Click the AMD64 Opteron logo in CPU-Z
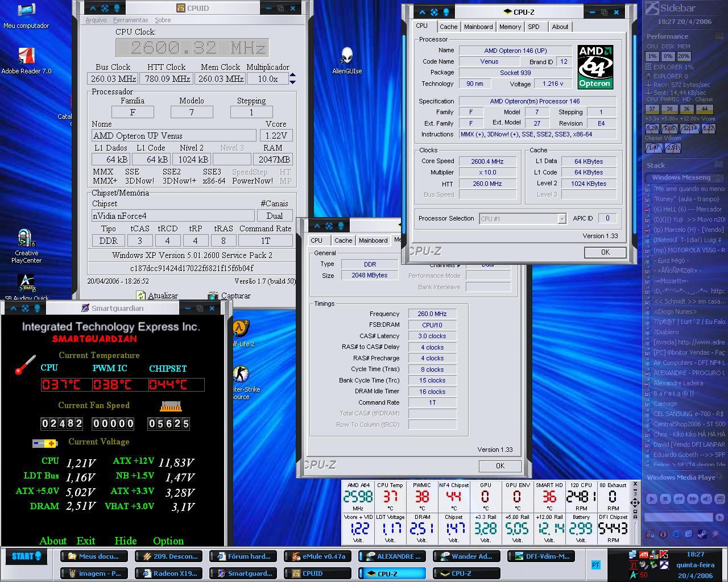The width and height of the screenshot is (728, 582). point(595,66)
